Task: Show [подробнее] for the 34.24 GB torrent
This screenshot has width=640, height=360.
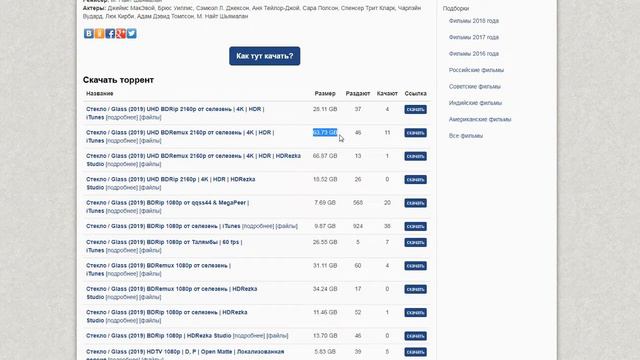Action: pyautogui.click(x=122, y=297)
